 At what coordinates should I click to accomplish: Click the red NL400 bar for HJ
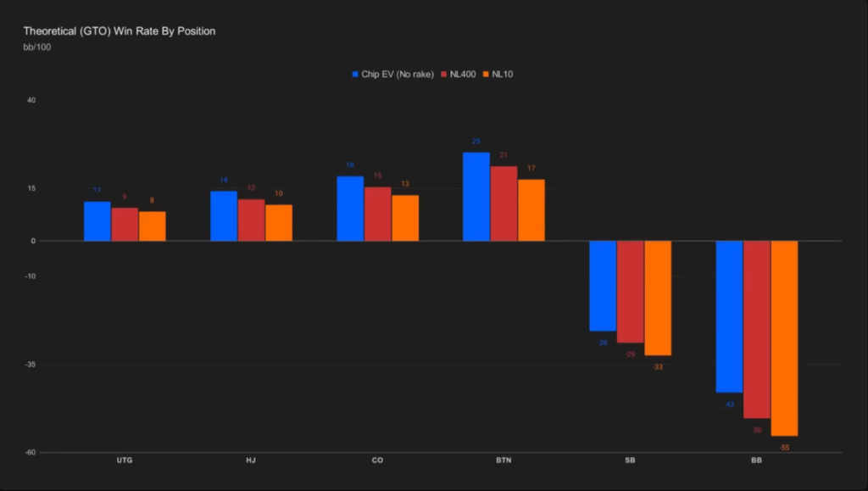[251, 220]
